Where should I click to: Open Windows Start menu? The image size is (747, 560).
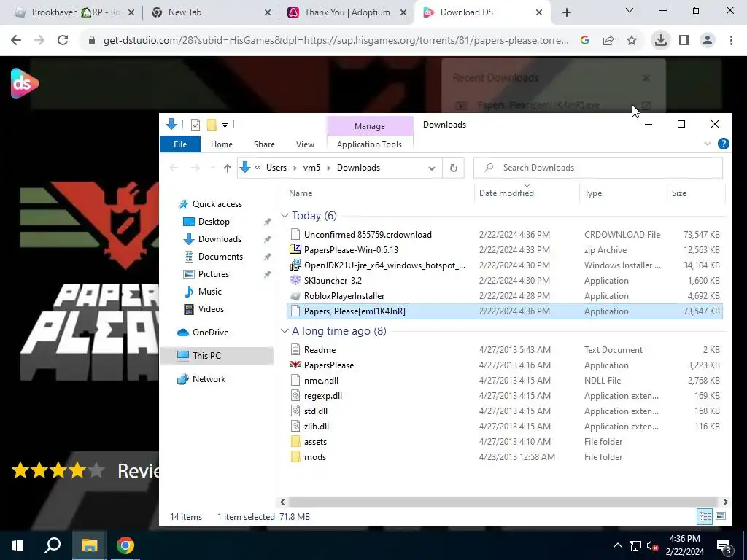pyautogui.click(x=18, y=545)
